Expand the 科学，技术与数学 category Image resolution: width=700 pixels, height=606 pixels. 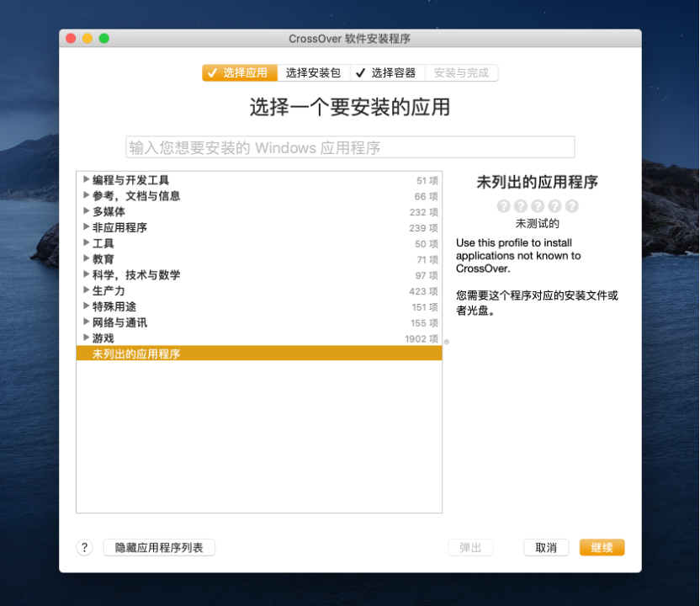pos(86,274)
